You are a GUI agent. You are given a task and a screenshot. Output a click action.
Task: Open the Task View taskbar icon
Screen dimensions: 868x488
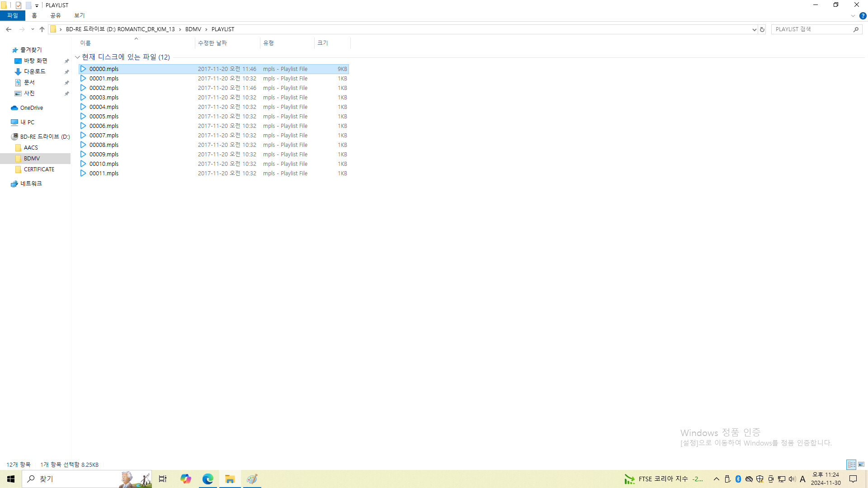(x=163, y=479)
